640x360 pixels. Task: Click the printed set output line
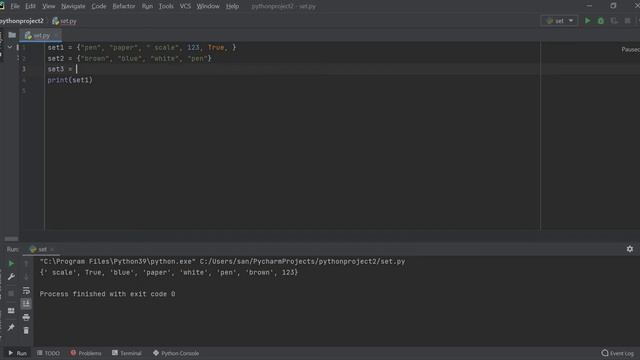tap(169, 272)
